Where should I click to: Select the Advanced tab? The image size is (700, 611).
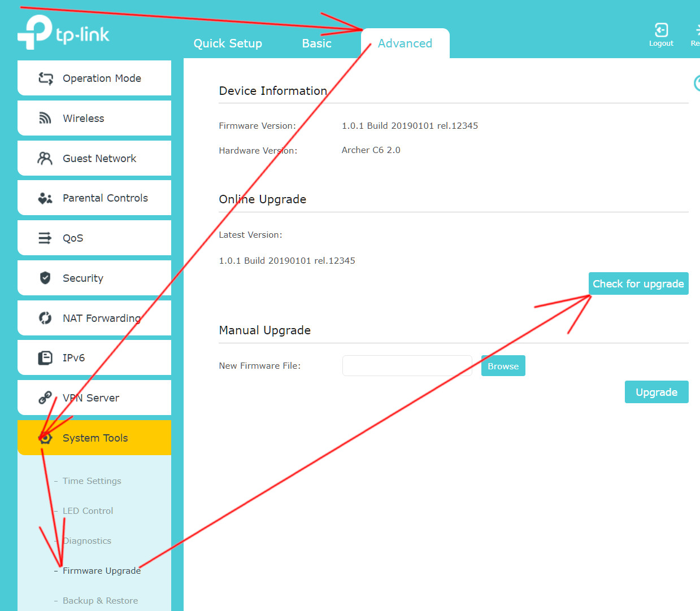405,43
